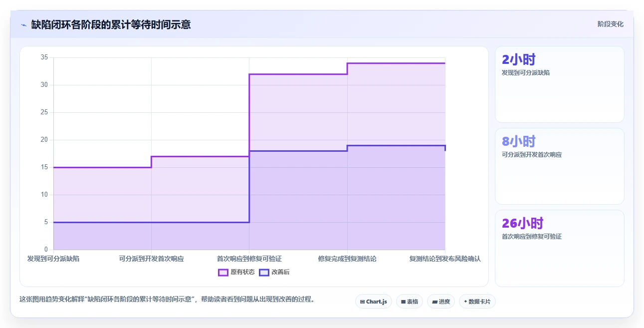Viewport: 644px width, 328px height.
Task: Click the chart icon beside the title
Action: coord(23,25)
